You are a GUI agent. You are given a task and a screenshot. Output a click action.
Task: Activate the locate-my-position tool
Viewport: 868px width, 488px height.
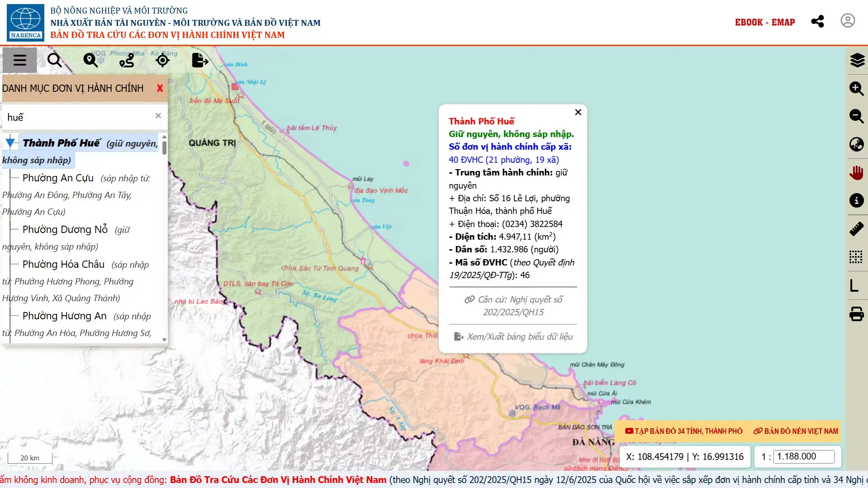162,60
